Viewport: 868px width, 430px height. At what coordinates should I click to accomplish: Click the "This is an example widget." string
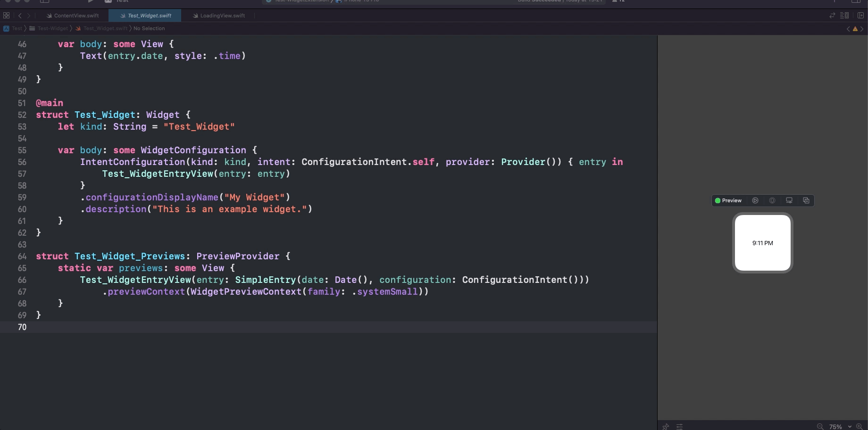tap(230, 209)
